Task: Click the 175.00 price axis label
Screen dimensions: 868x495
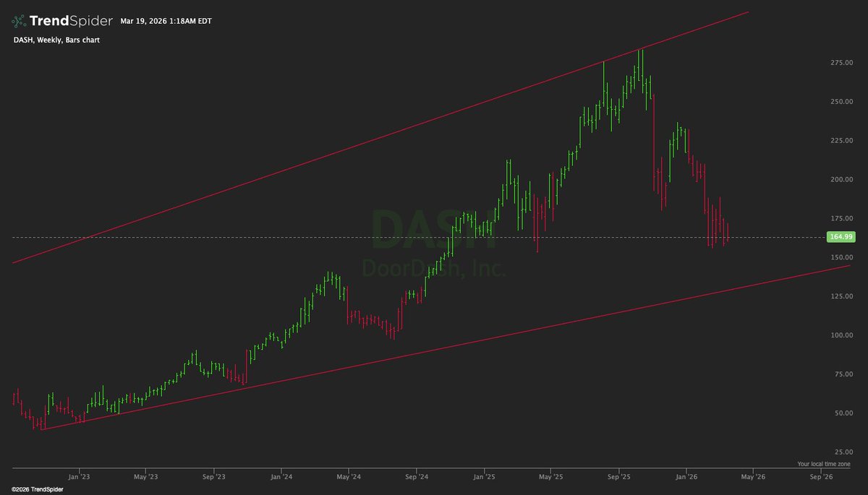Action: pos(841,219)
